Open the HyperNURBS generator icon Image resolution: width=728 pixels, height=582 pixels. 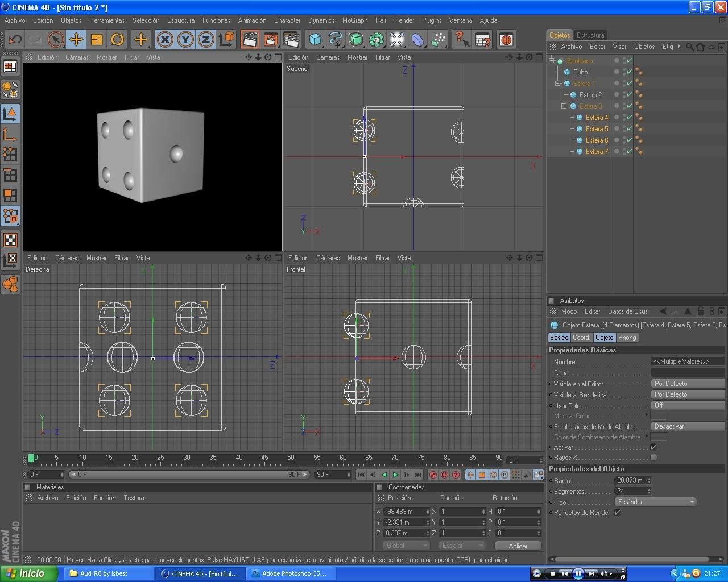click(x=356, y=40)
